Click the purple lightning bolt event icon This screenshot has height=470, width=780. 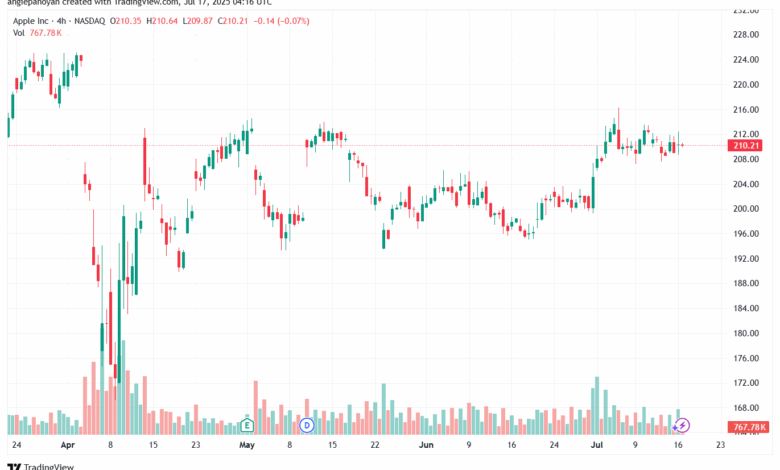pos(682,425)
